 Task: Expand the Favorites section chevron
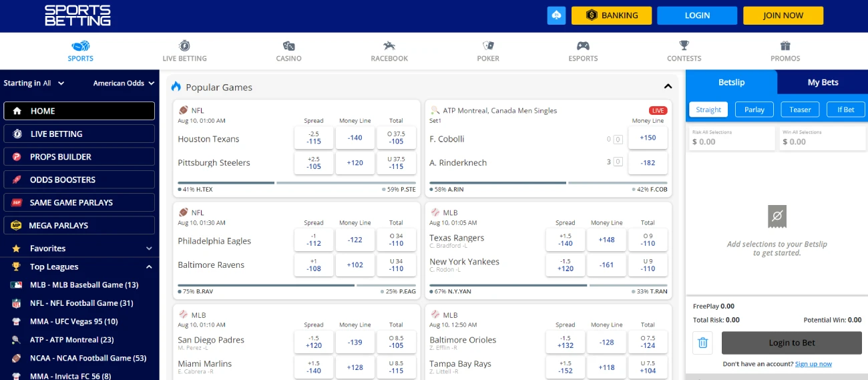pos(149,248)
